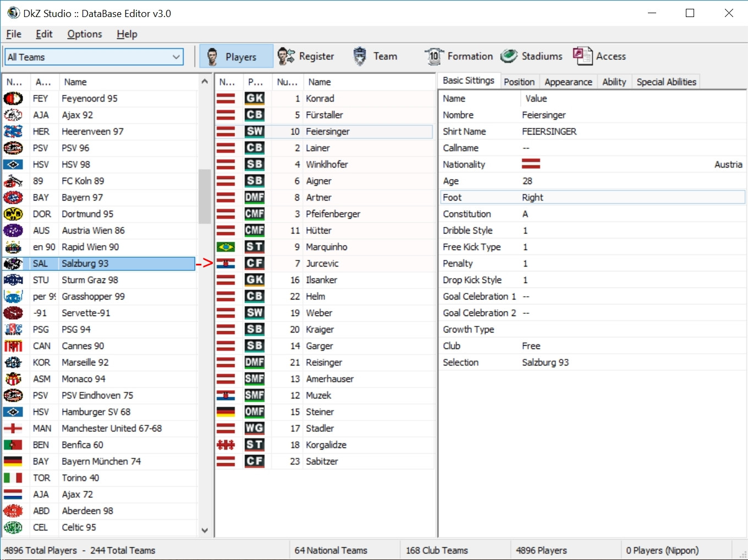
Task: Click Steiner's OMF position badge
Action: click(255, 412)
